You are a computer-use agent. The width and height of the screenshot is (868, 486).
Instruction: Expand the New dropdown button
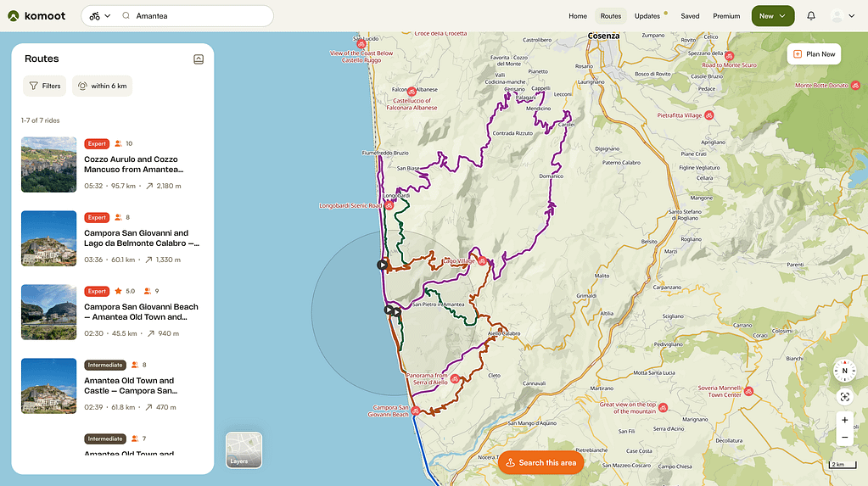click(x=772, y=16)
